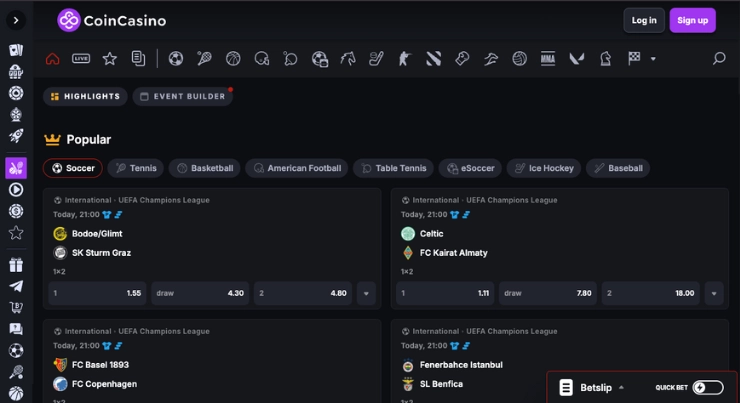Image resolution: width=740 pixels, height=403 pixels.
Task: Select the eSoccer icon in sports toolbar
Action: point(320,59)
